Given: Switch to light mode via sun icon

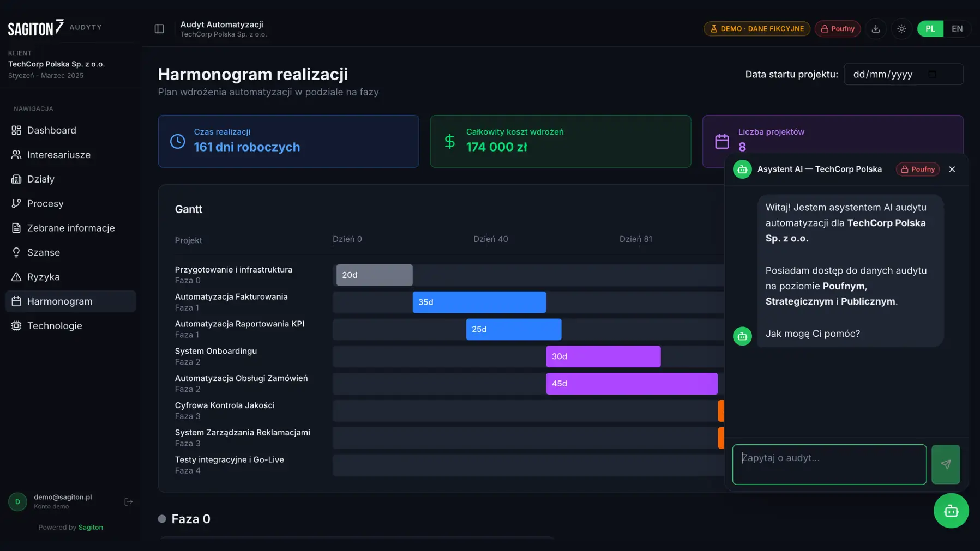Looking at the screenshot, I should click(901, 28).
